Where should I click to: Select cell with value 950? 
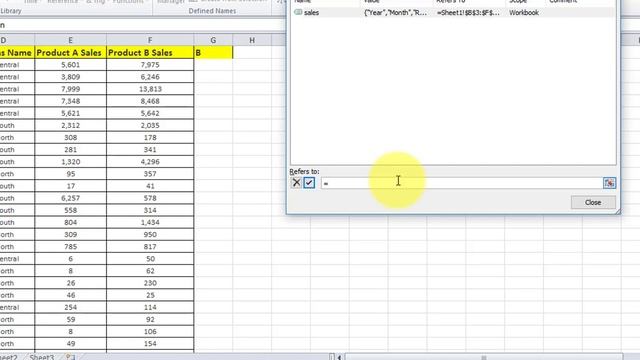click(x=150, y=235)
